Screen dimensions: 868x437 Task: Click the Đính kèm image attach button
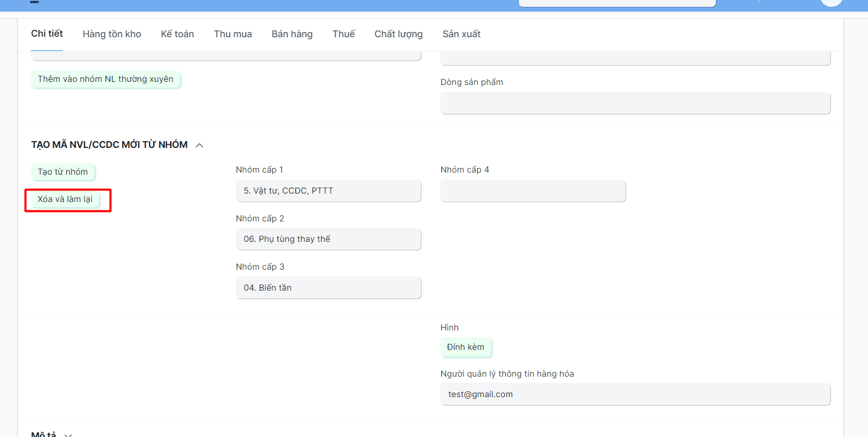tap(465, 347)
